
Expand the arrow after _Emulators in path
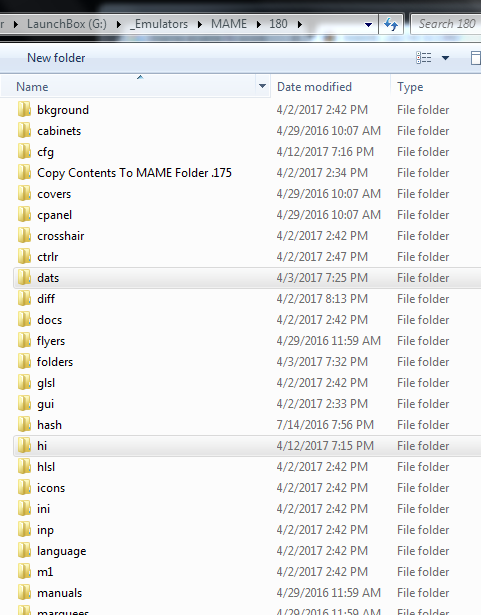(x=200, y=24)
